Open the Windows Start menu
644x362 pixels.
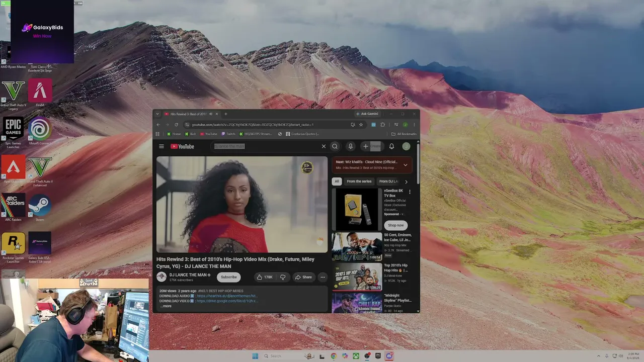coord(255,356)
